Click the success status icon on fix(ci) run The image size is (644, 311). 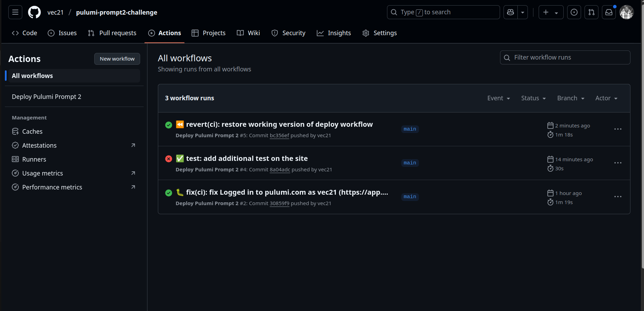pos(169,193)
